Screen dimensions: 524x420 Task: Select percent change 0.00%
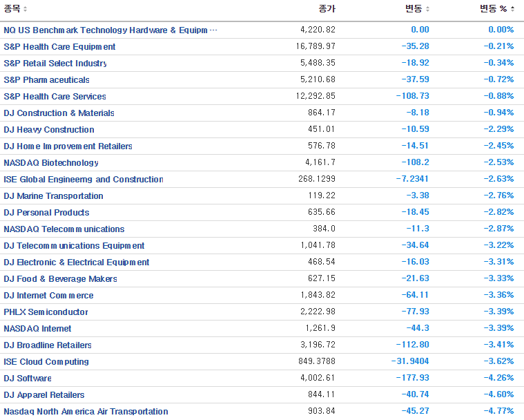(x=501, y=30)
